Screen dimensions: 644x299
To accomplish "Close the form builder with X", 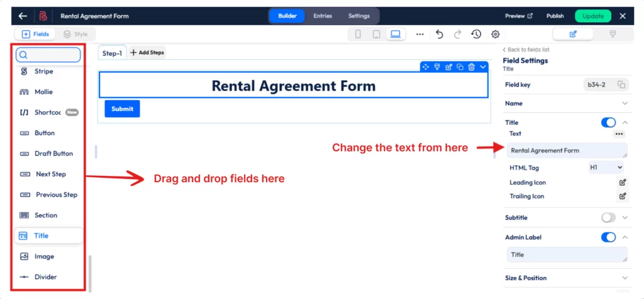I will point(623,16).
